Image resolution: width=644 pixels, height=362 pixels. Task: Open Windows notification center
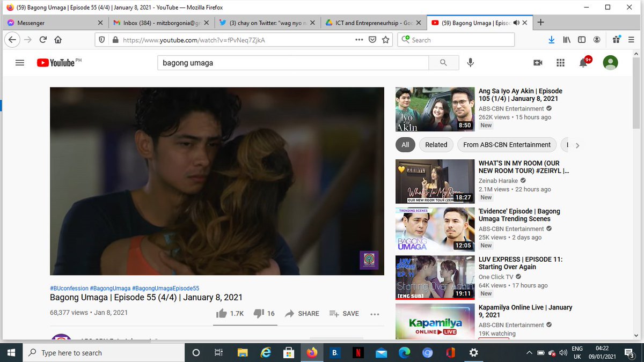click(x=630, y=352)
